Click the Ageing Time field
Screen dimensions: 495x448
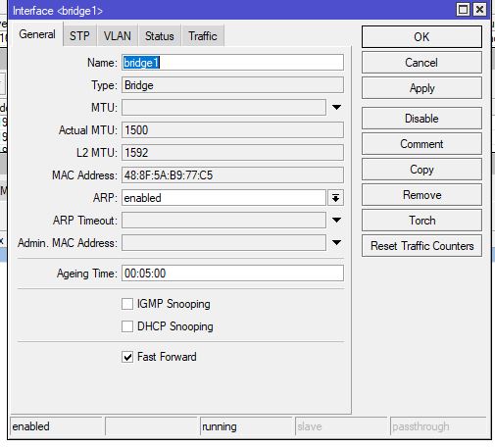pyautogui.click(x=232, y=273)
